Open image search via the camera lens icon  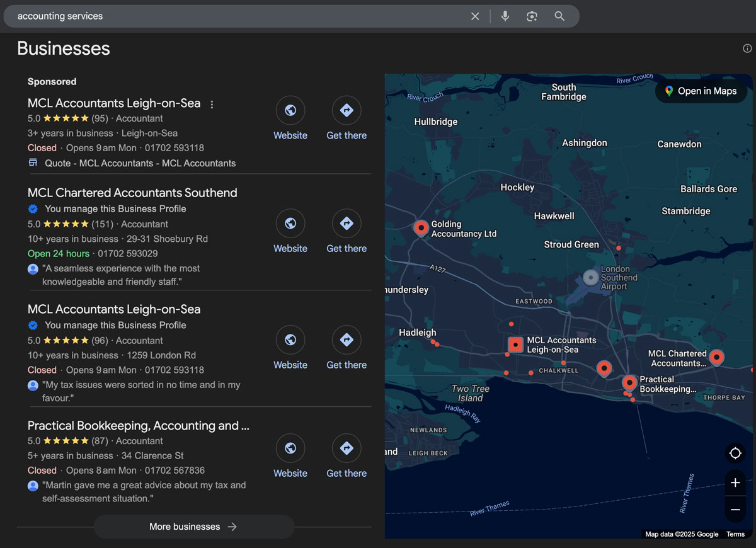(x=532, y=16)
